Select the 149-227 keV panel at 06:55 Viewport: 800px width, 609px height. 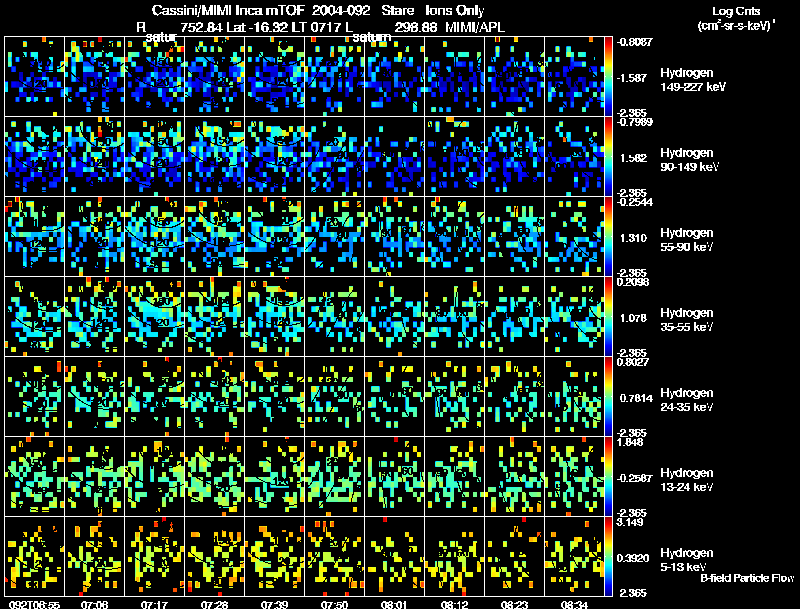pyautogui.click(x=35, y=77)
